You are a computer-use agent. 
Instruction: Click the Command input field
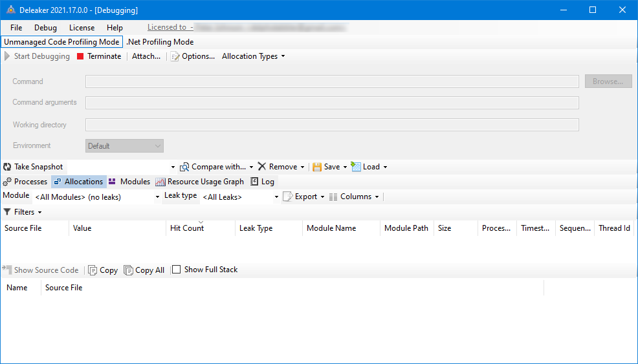click(x=332, y=81)
